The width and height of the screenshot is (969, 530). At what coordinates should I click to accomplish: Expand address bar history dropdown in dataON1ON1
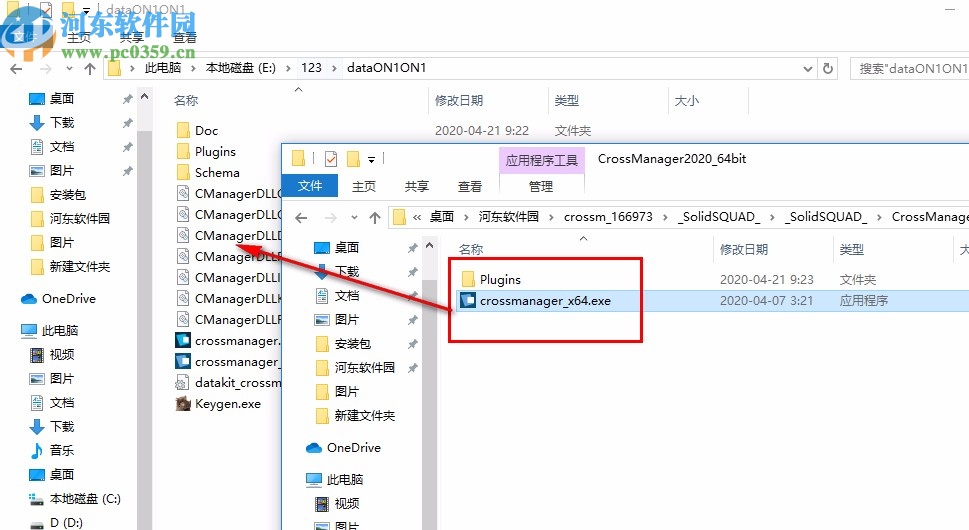pyautogui.click(x=808, y=69)
